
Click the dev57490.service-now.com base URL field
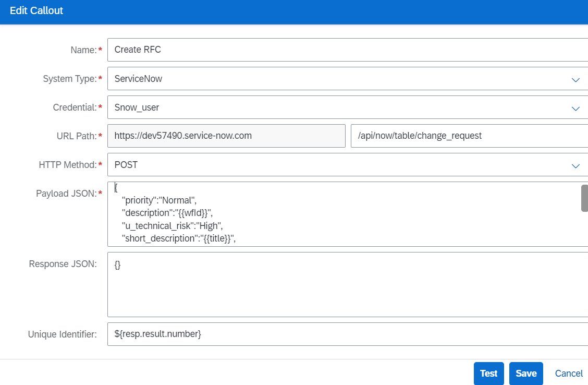tap(226, 136)
